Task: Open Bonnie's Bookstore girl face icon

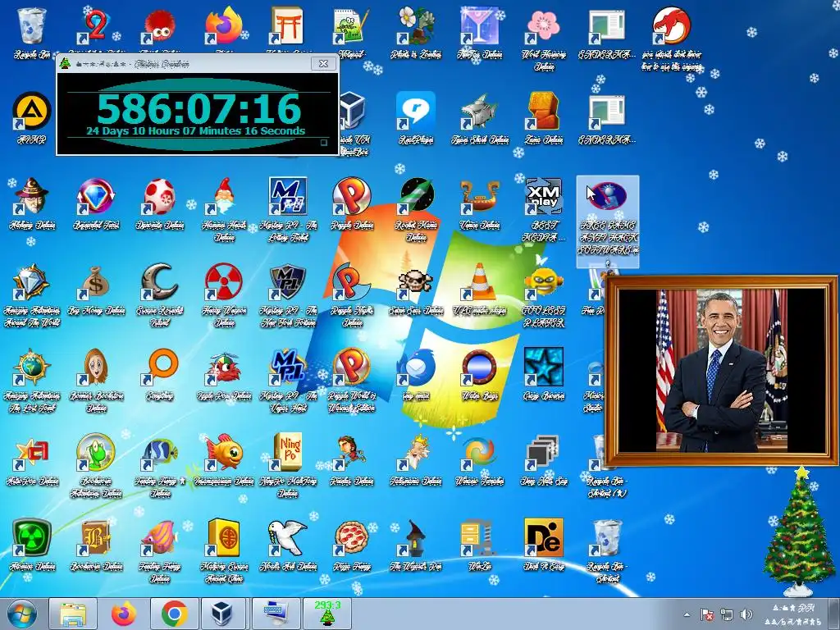Action: pos(96,367)
